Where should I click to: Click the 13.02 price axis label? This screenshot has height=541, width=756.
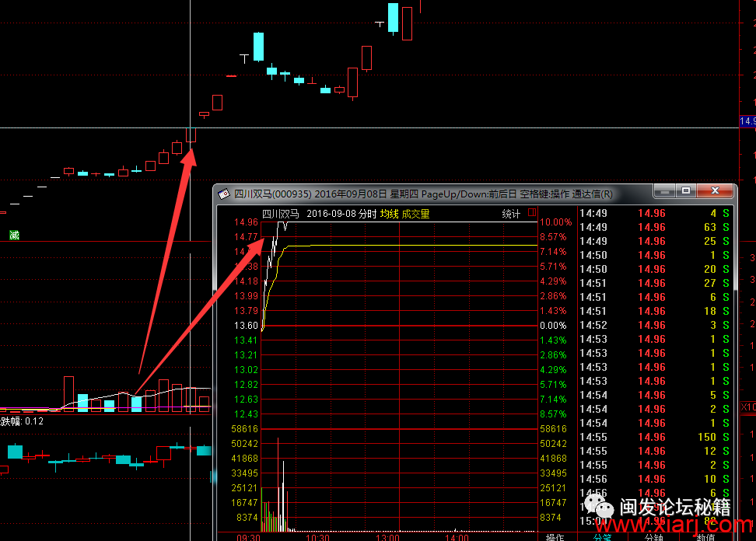246,370
